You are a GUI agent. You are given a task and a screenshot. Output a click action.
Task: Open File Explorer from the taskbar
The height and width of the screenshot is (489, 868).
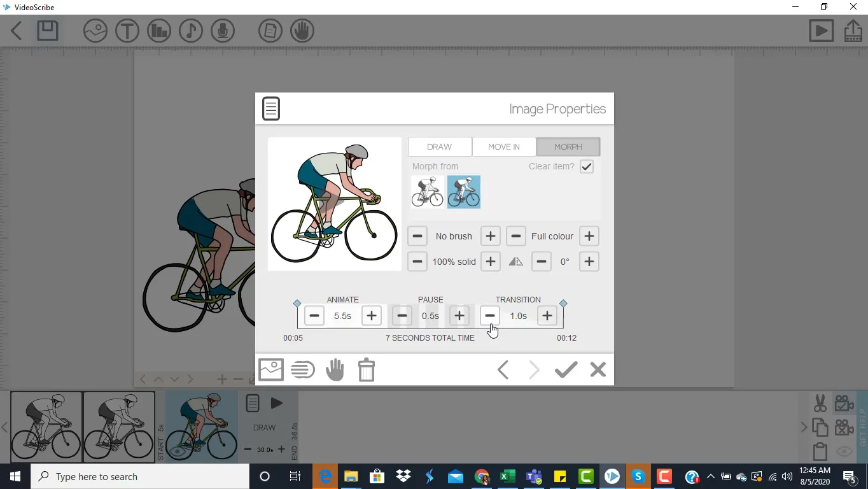pyautogui.click(x=351, y=476)
